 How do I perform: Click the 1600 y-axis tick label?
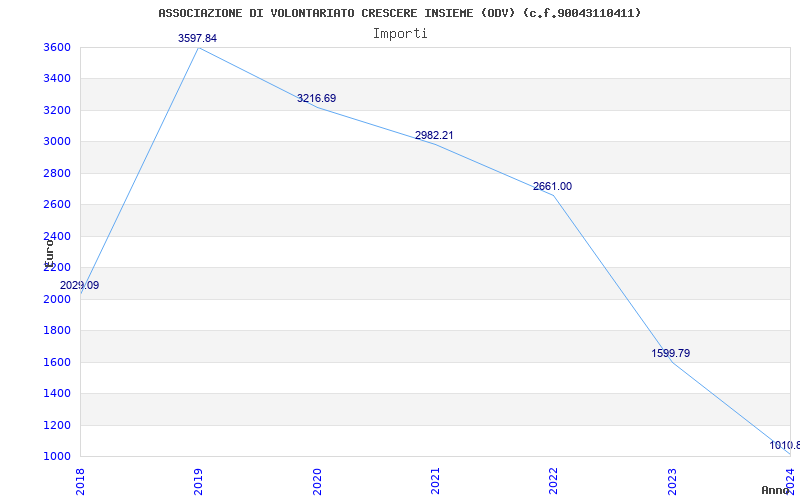click(57, 362)
